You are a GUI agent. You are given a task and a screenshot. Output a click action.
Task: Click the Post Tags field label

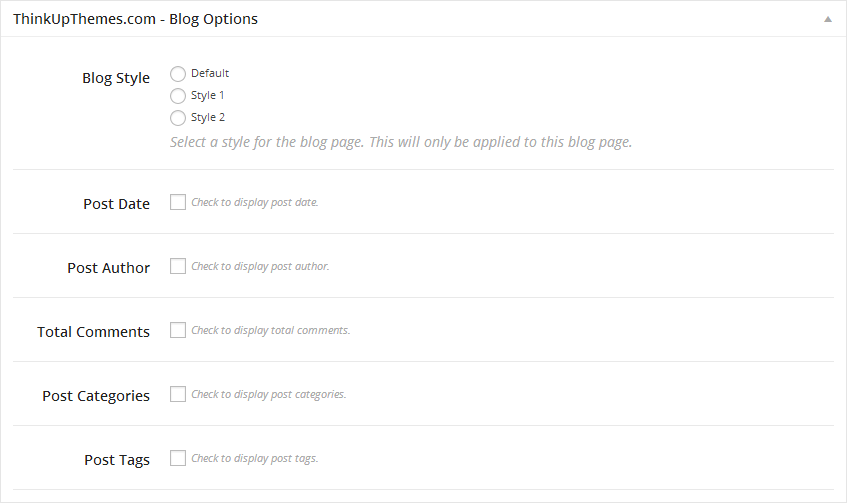117,460
